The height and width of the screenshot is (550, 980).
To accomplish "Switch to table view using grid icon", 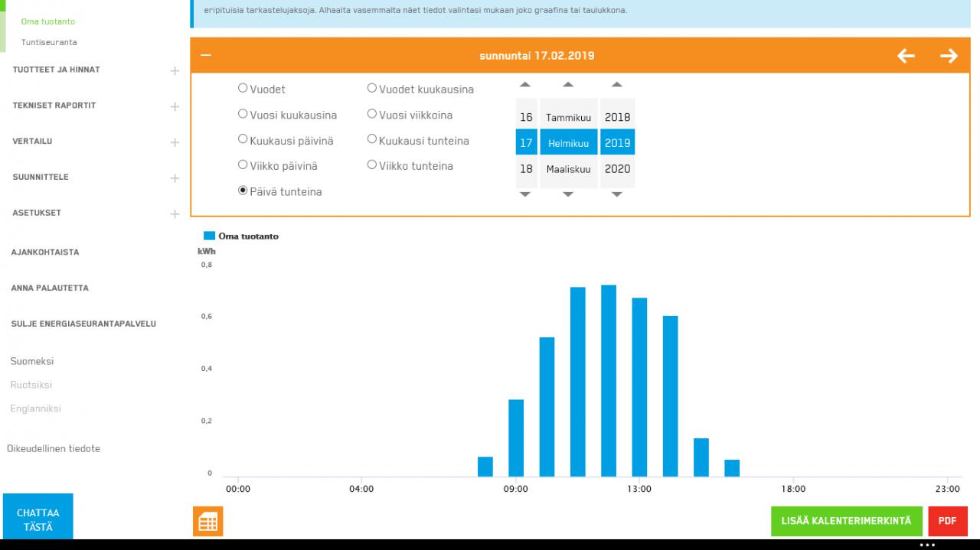I will click(208, 522).
